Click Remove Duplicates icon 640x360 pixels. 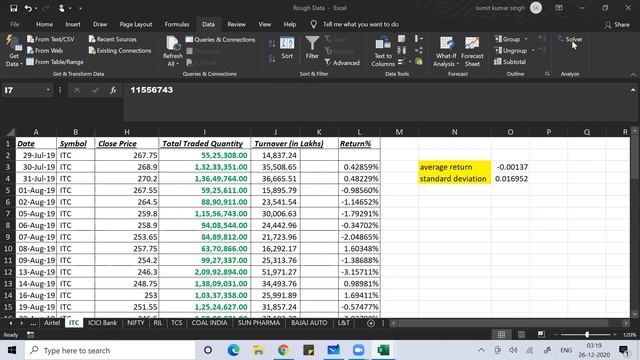point(402,50)
